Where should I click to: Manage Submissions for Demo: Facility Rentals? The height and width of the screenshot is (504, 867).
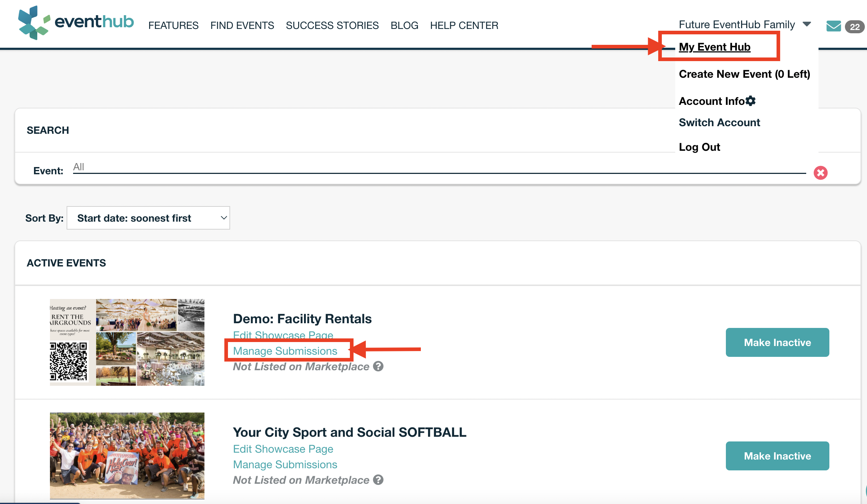coord(285,351)
